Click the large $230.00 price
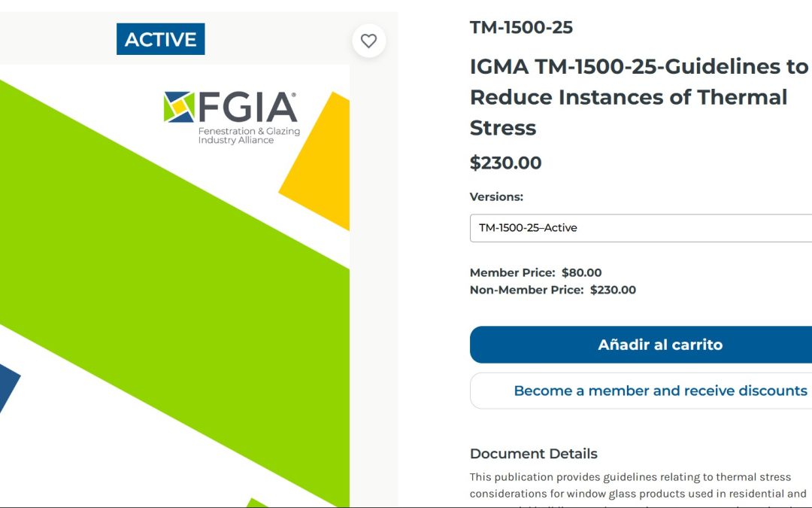The image size is (812, 508). (505, 163)
